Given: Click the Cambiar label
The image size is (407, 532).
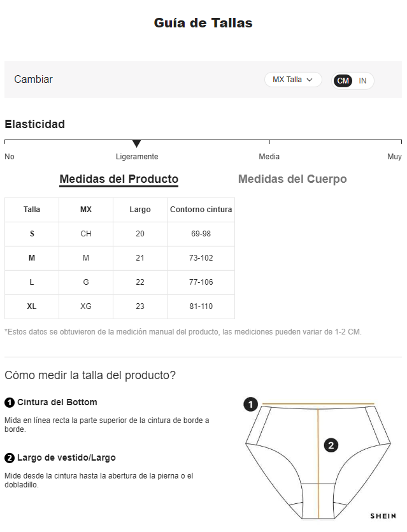Looking at the screenshot, I should pos(33,80).
